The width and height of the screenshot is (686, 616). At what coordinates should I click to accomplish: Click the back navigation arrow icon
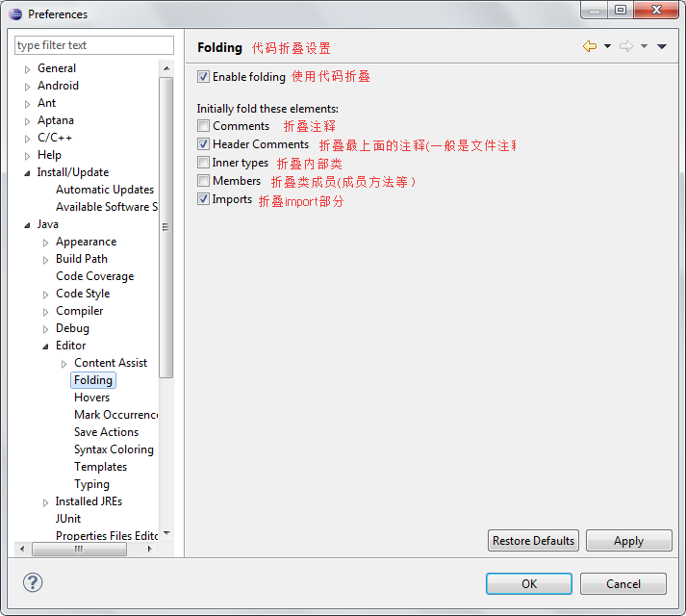click(x=590, y=46)
